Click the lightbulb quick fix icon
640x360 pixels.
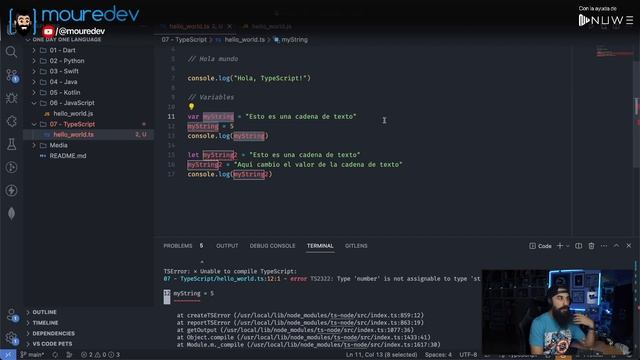191,107
